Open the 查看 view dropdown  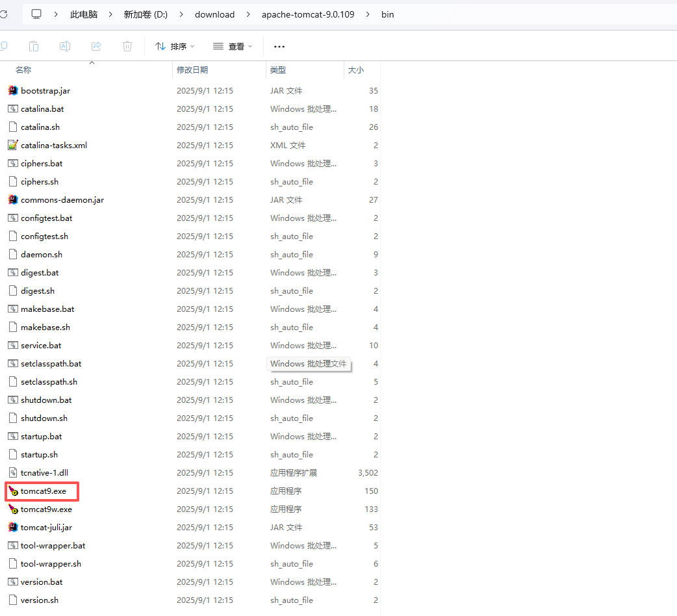(232, 46)
